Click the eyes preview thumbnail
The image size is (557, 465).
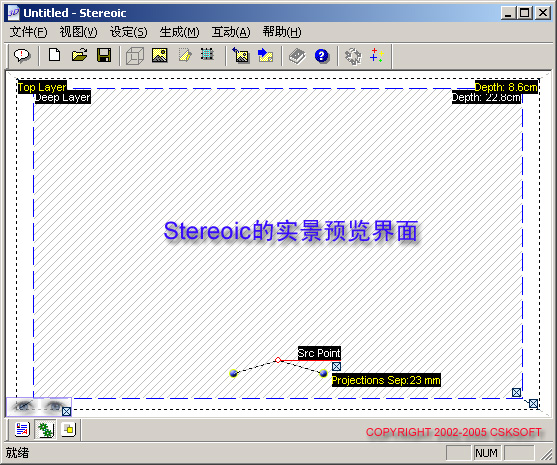click(x=38, y=407)
